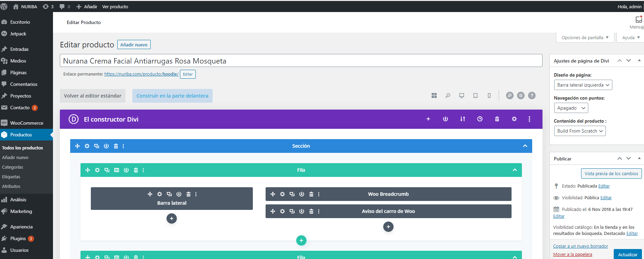Duplicate the Sección with clone icon
This screenshot has width=644, height=259.
[97, 146]
